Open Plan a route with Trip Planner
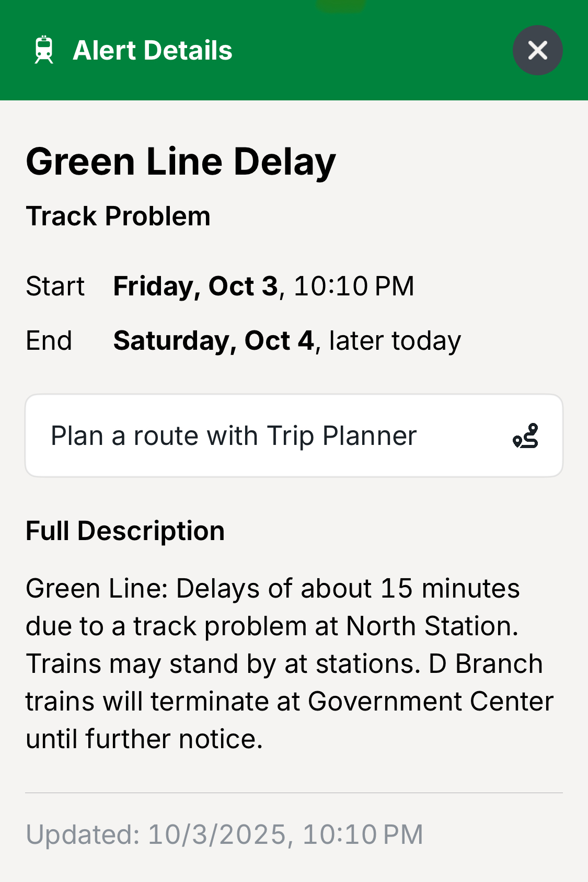This screenshot has width=588, height=882. (234, 436)
